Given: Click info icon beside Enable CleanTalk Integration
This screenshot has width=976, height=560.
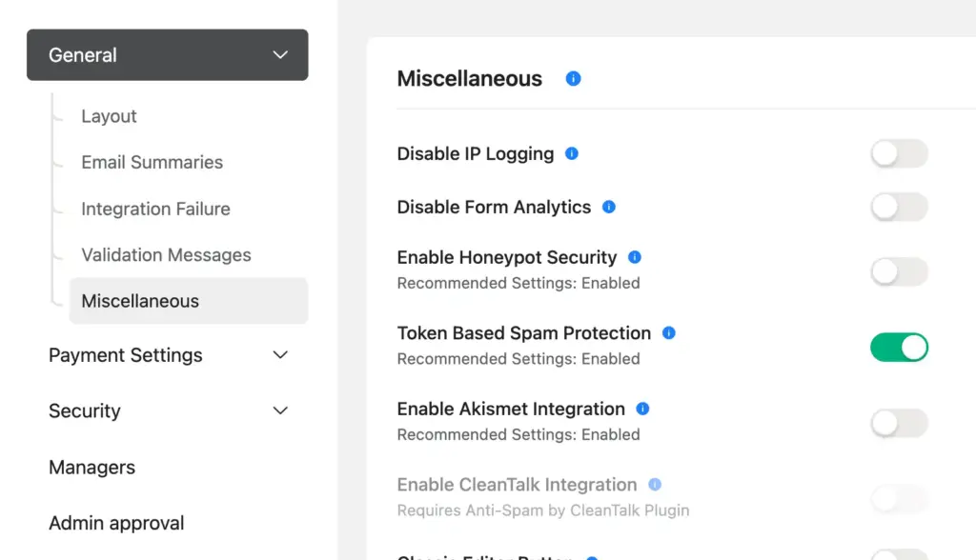Looking at the screenshot, I should click(x=655, y=485).
